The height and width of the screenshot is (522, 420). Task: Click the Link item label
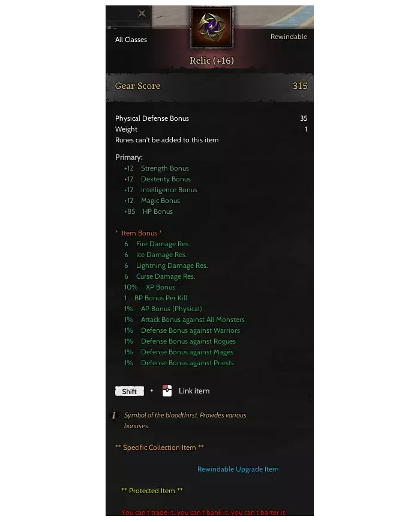coord(194,391)
